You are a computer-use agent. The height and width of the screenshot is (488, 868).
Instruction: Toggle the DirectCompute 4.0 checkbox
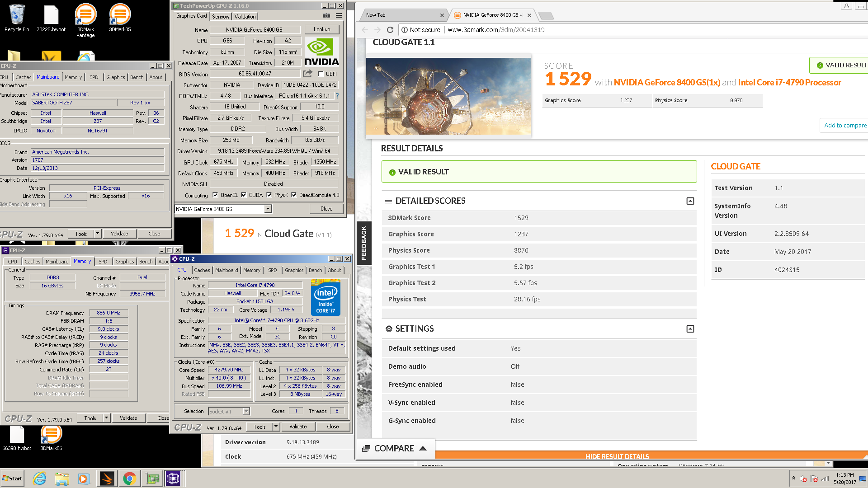tap(294, 195)
